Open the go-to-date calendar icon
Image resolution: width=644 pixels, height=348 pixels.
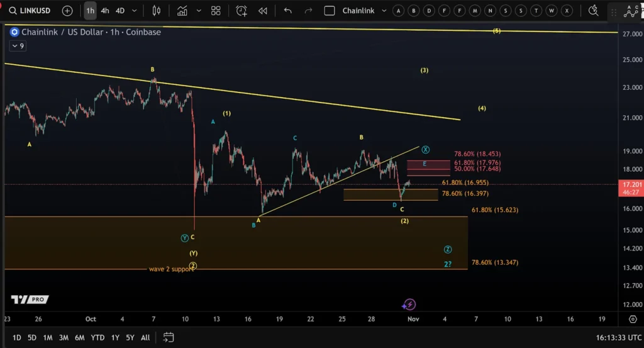(169, 337)
